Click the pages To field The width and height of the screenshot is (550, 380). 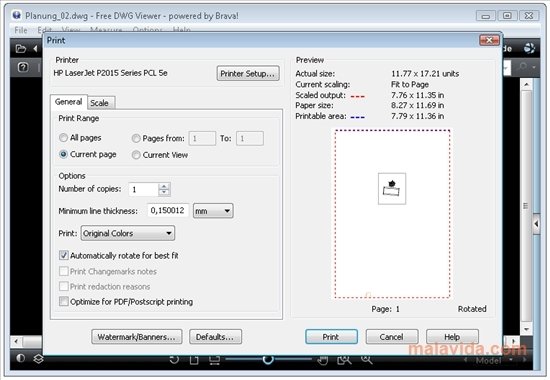(250, 138)
